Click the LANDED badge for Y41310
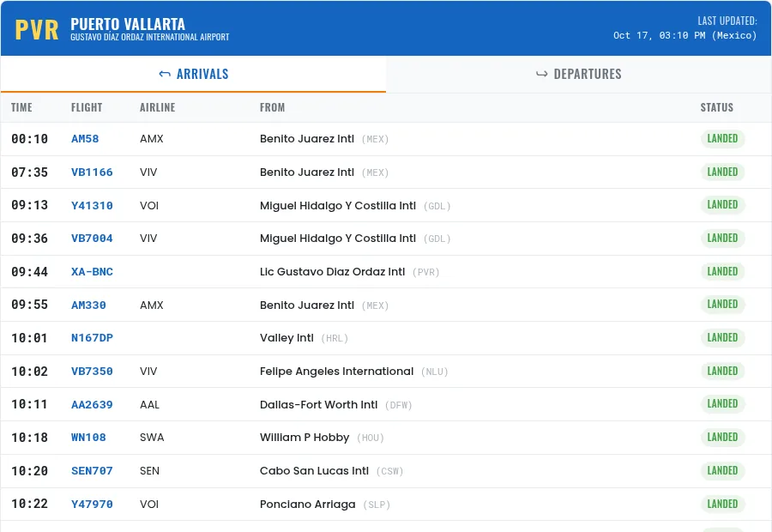 tap(722, 205)
